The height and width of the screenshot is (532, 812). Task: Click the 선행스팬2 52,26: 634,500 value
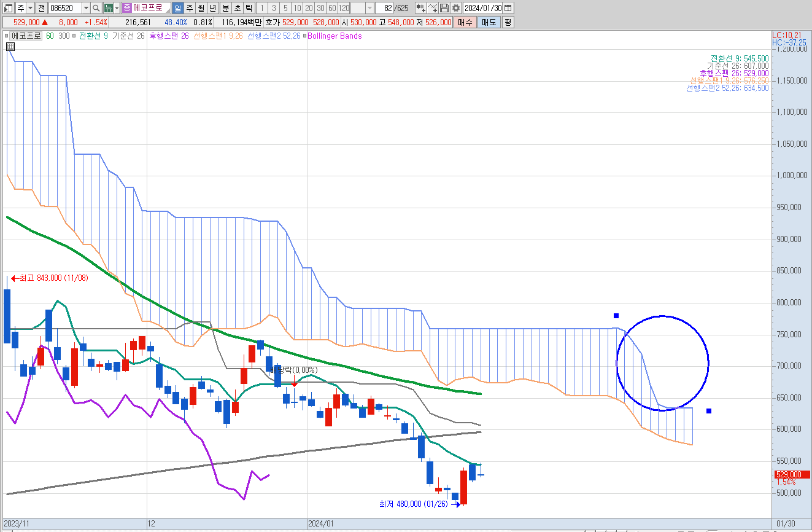tap(727, 88)
